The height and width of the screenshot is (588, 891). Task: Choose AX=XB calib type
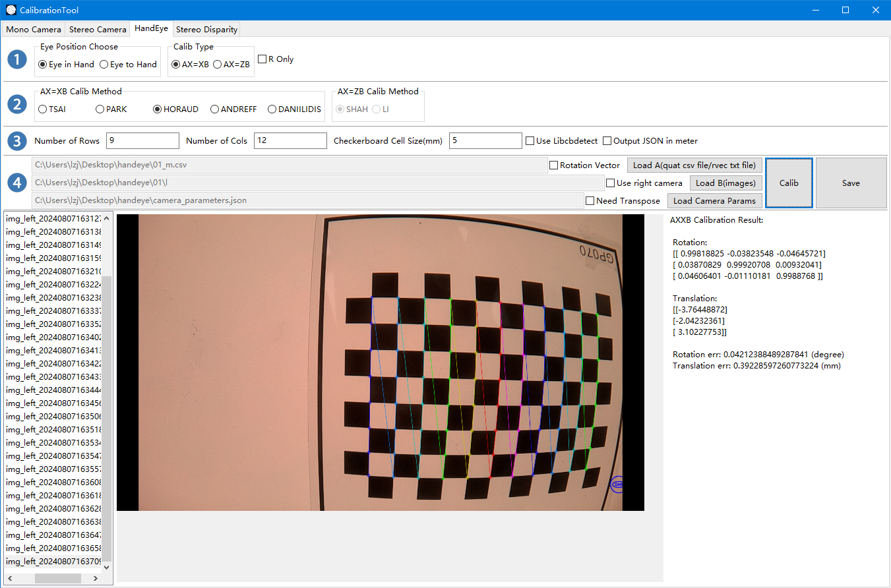pos(190,65)
